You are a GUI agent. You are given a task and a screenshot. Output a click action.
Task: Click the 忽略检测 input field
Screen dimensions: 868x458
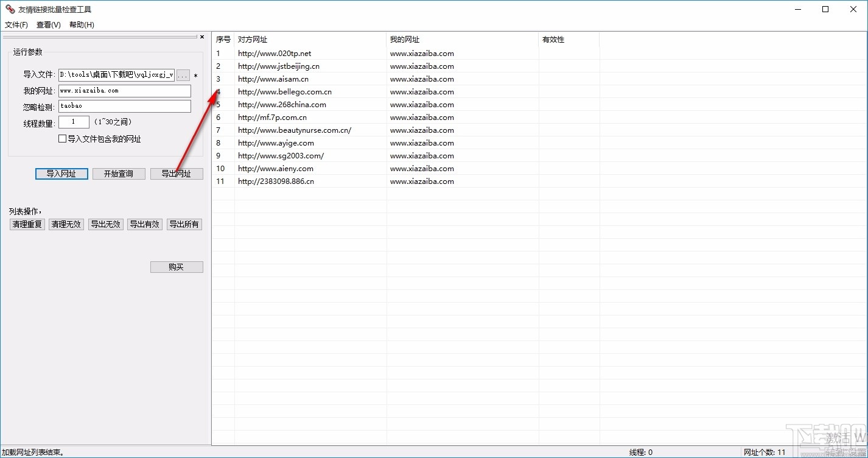point(125,106)
